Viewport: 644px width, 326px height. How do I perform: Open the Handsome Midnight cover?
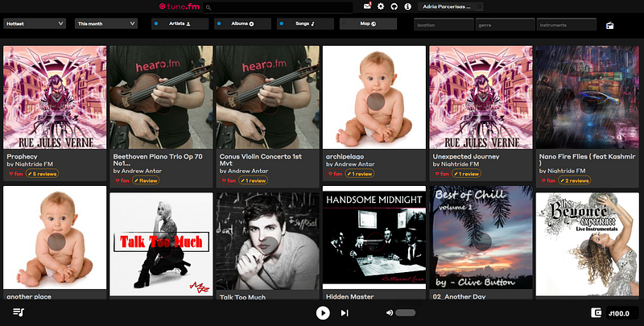(374, 237)
